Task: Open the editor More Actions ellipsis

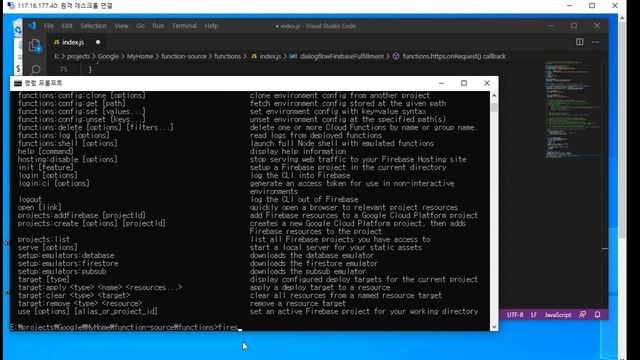Action: pyautogui.click(x=596, y=42)
